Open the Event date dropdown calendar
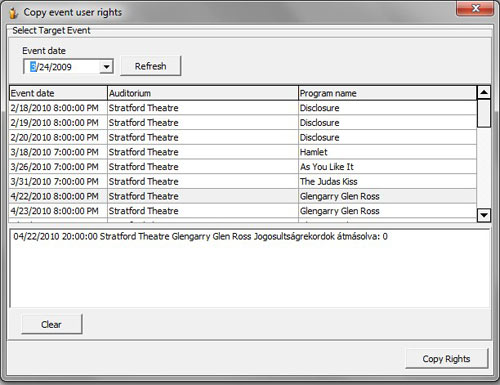500x385 pixels. pos(106,67)
